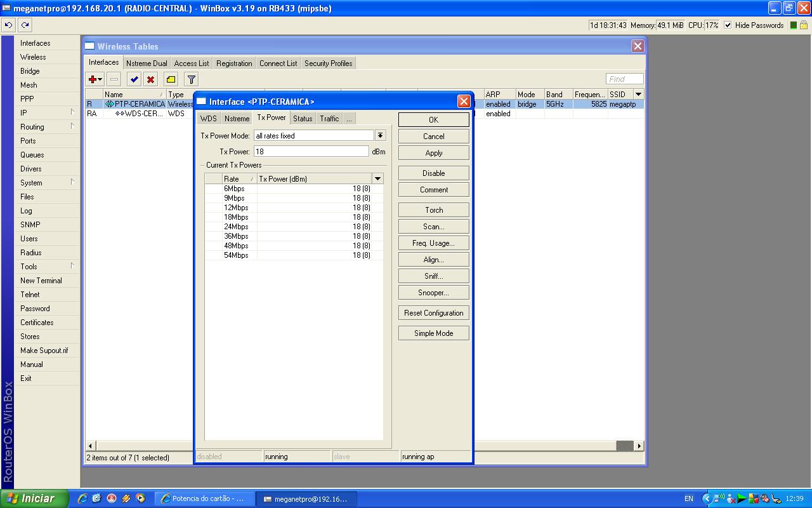This screenshot has height=508, width=812.
Task: Expand the Tools submenu in sidebar
Action: point(72,266)
